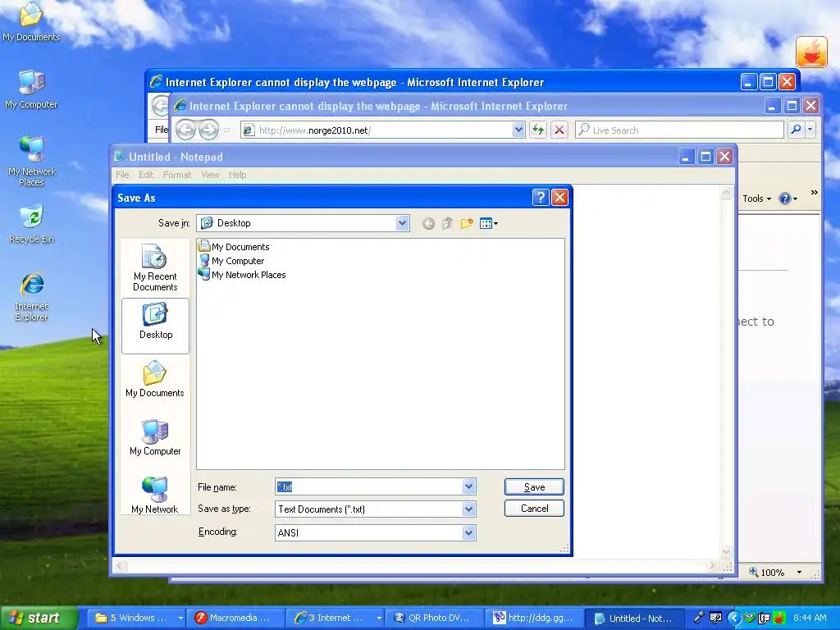Open the Encoding dropdown
The image size is (840, 630).
468,532
